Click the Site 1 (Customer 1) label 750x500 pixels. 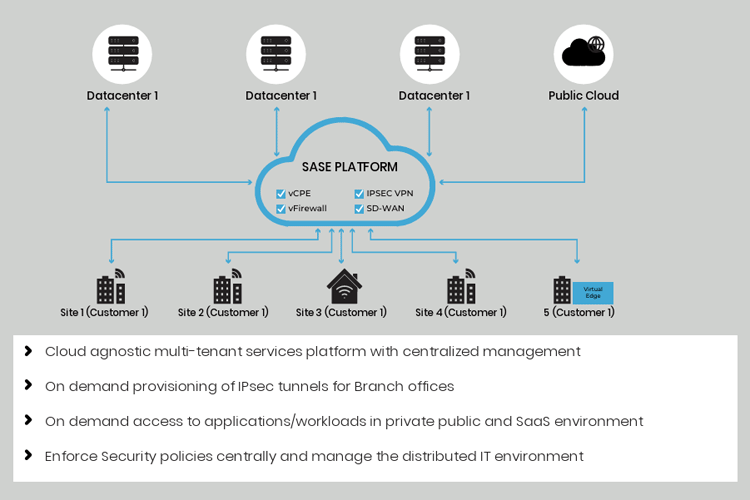pyautogui.click(x=104, y=312)
